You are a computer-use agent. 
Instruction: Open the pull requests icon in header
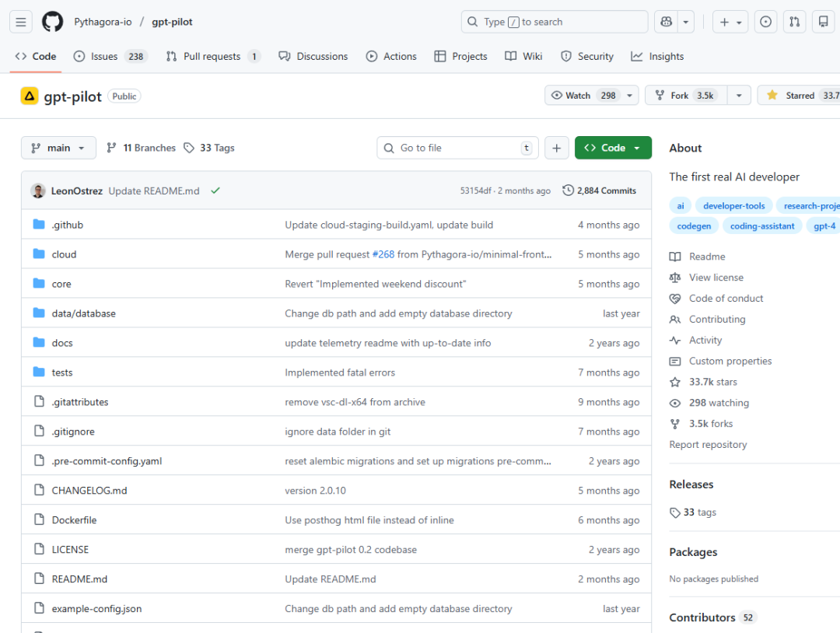[794, 22]
